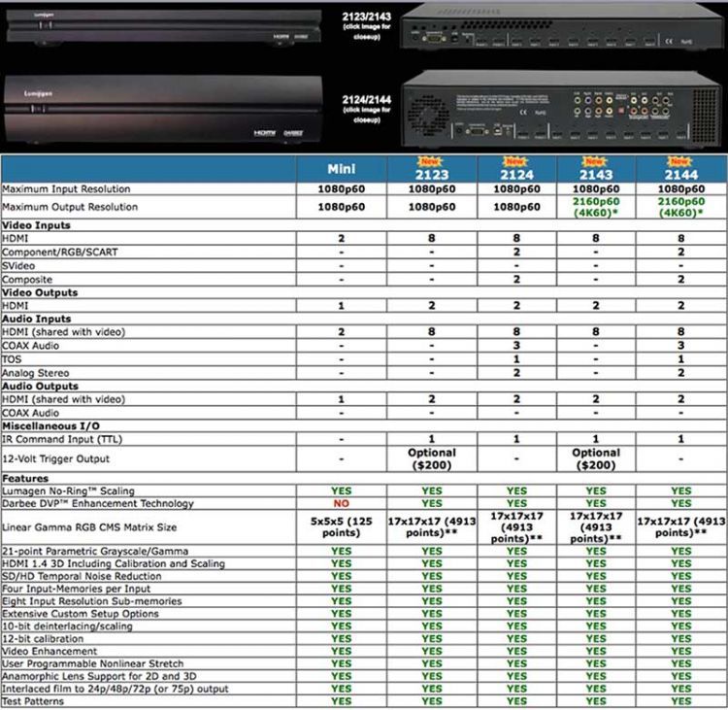Click Anamorphic Lens Support for 2D and 3D

point(99,677)
